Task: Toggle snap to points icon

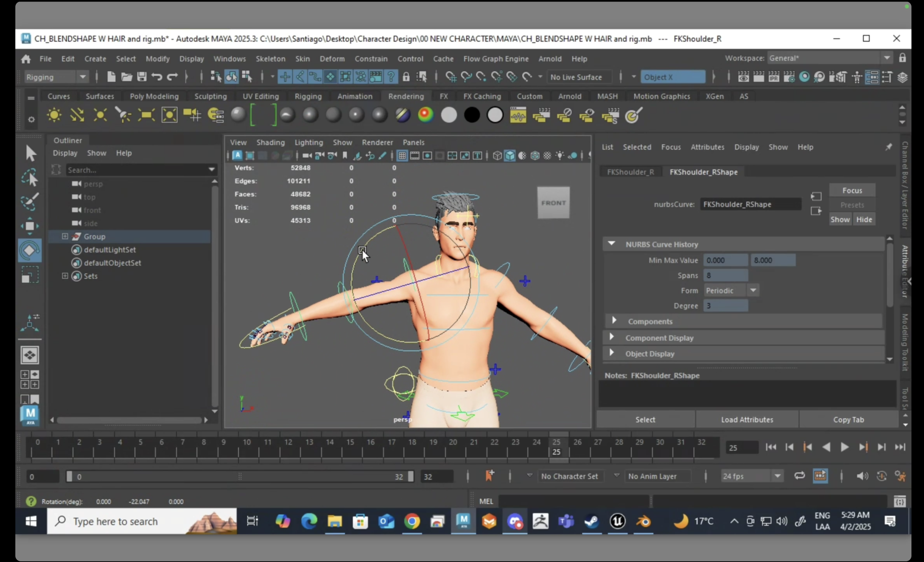Action: coord(481,77)
